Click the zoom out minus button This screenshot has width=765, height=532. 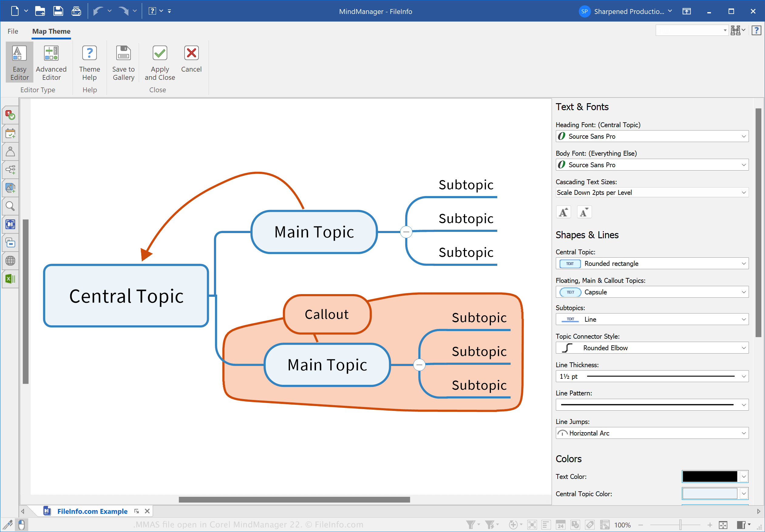[x=641, y=525]
